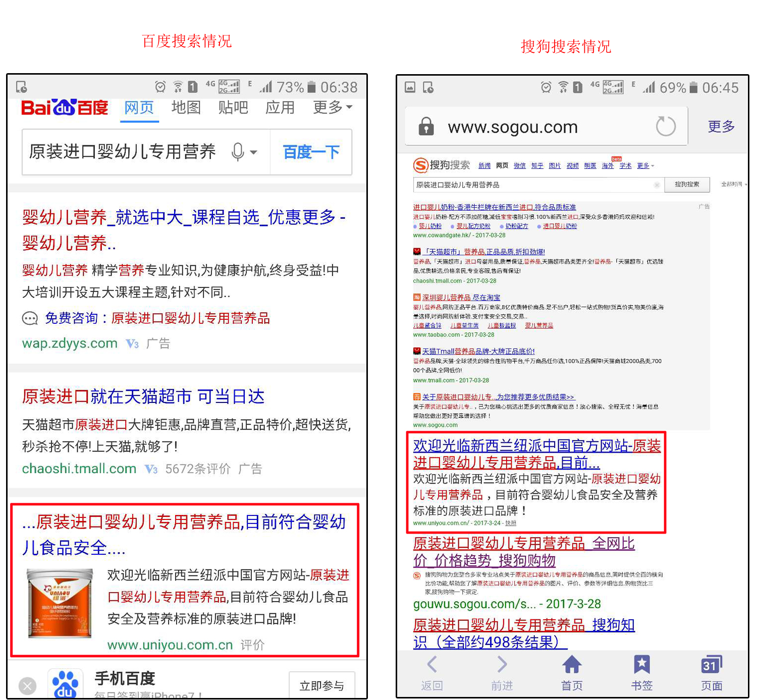This screenshot has height=700, width=758.
Task: Expand Sogou 更多 category dropdown
Action: tap(645, 166)
